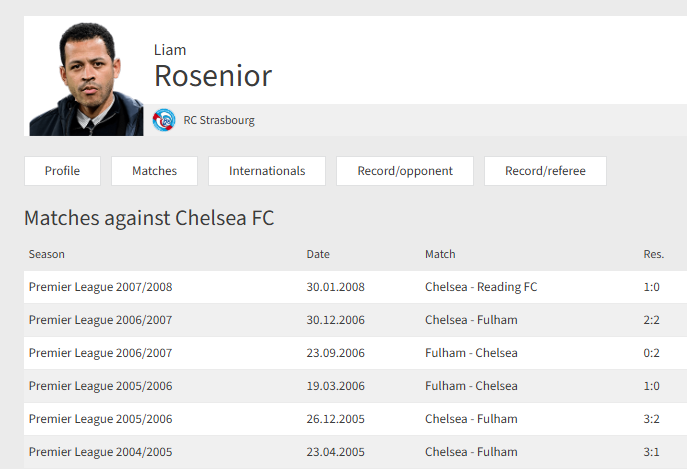Click the 3:2 result link
Image resolution: width=687 pixels, height=469 pixels.
pos(651,419)
